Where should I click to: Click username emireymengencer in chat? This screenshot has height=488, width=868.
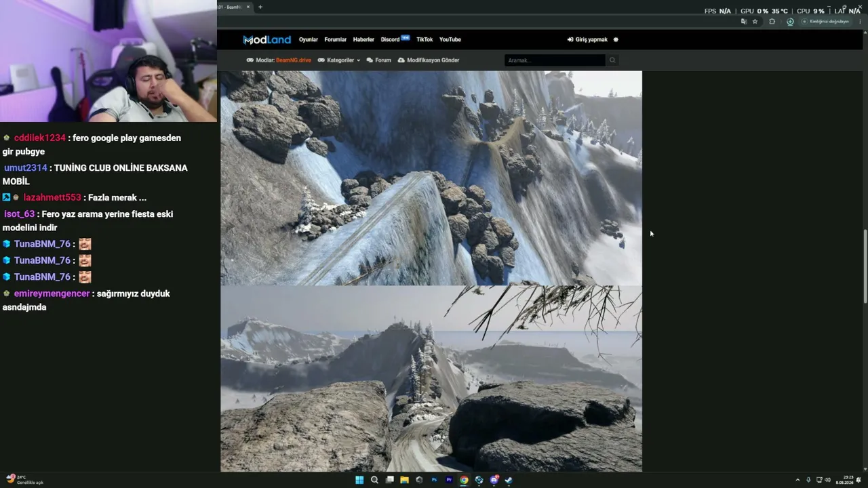(x=52, y=293)
